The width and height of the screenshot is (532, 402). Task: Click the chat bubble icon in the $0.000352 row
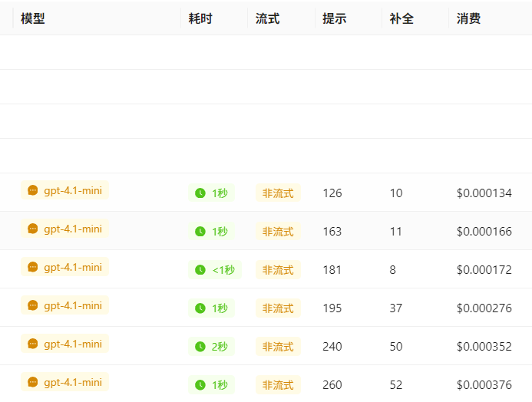pyautogui.click(x=32, y=344)
